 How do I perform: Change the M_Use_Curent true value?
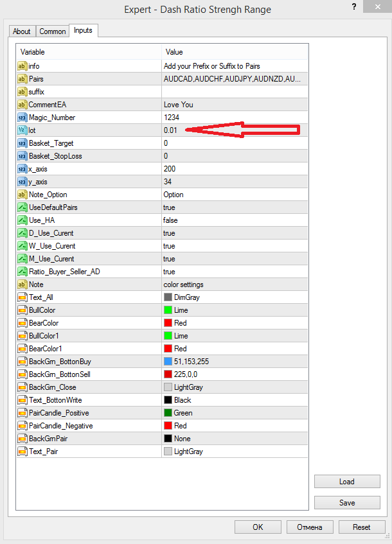click(x=235, y=259)
